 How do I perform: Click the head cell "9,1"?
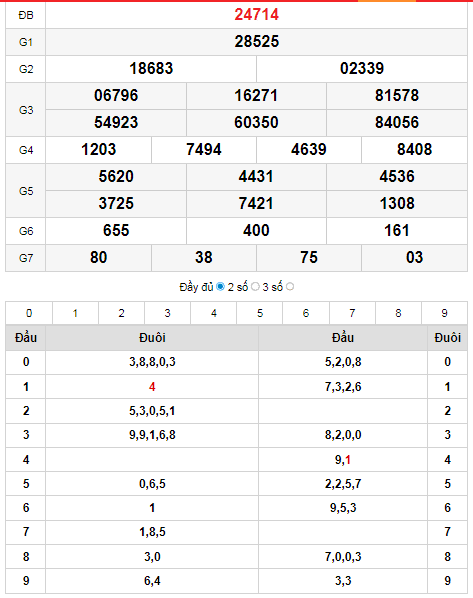(x=343, y=460)
